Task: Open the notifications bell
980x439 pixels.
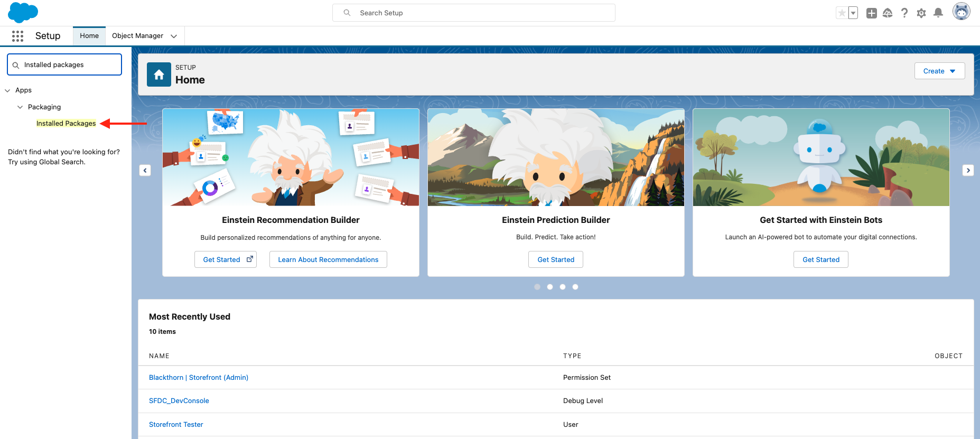Action: pos(938,13)
